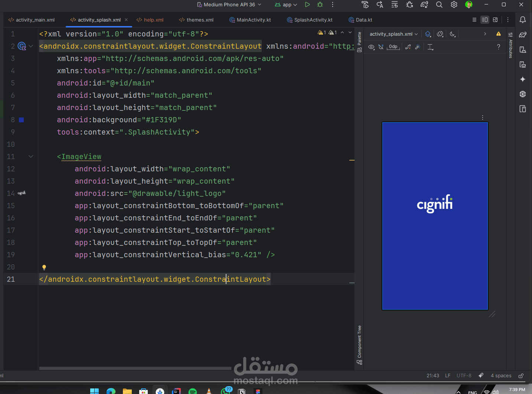This screenshot has height=394, width=532.
Task: Click the UTF-8 encoding in status bar
Action: point(464,376)
